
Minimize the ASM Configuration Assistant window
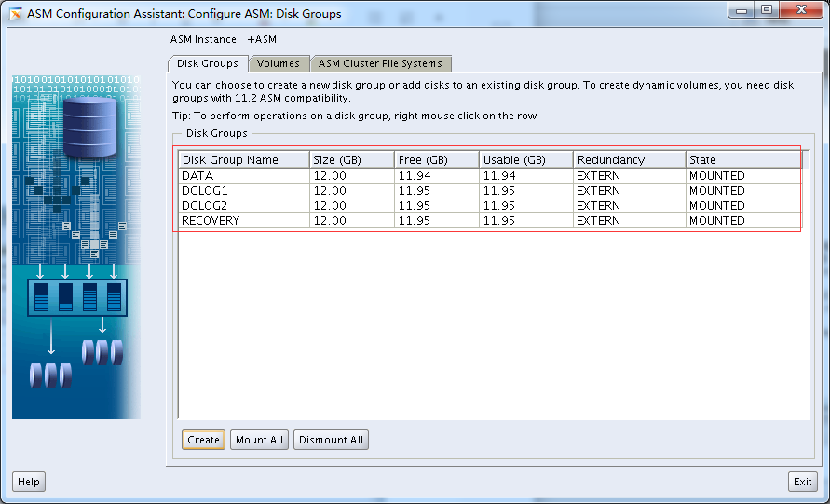pos(742,10)
